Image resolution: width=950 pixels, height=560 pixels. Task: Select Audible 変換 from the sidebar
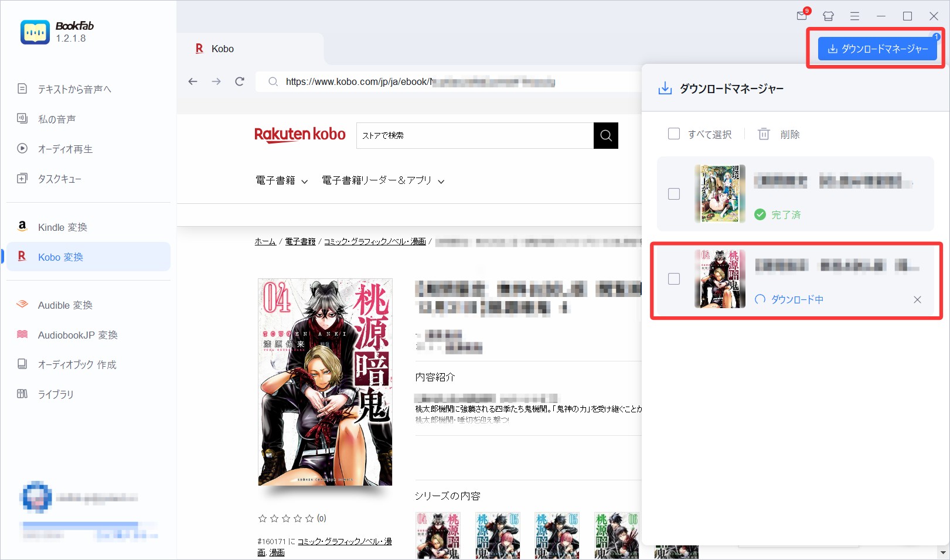pos(65,305)
